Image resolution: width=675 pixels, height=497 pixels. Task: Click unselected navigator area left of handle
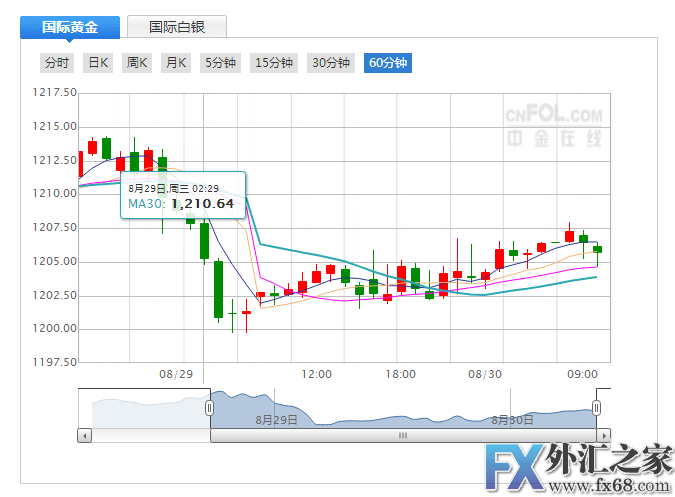[x=144, y=410]
